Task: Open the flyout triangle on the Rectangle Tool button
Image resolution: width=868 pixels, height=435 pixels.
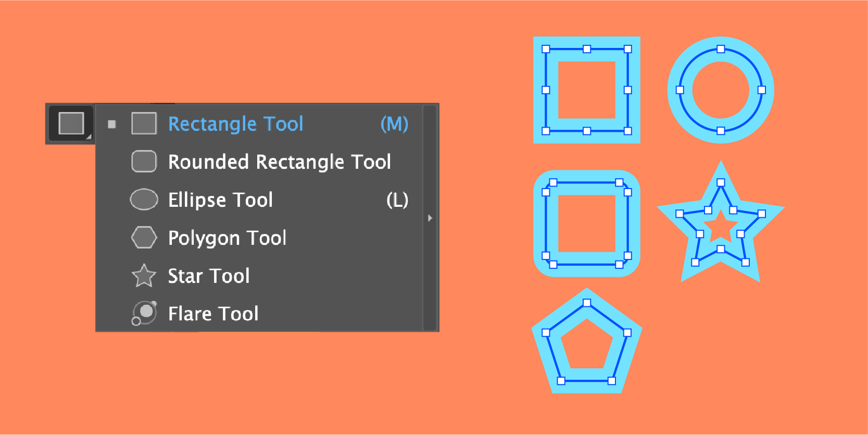Action: click(89, 137)
